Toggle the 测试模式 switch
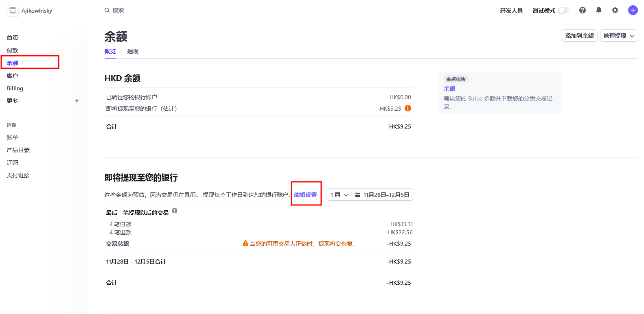 pos(563,10)
